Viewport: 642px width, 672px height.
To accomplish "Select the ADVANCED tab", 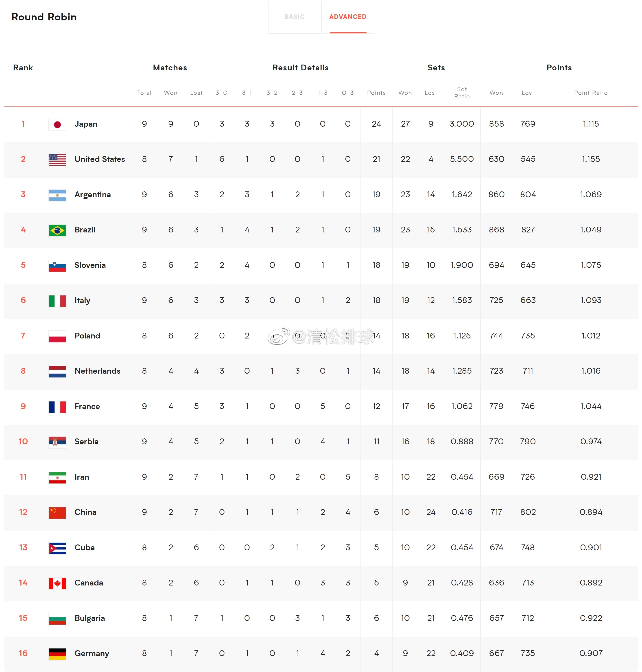I will 348,17.
